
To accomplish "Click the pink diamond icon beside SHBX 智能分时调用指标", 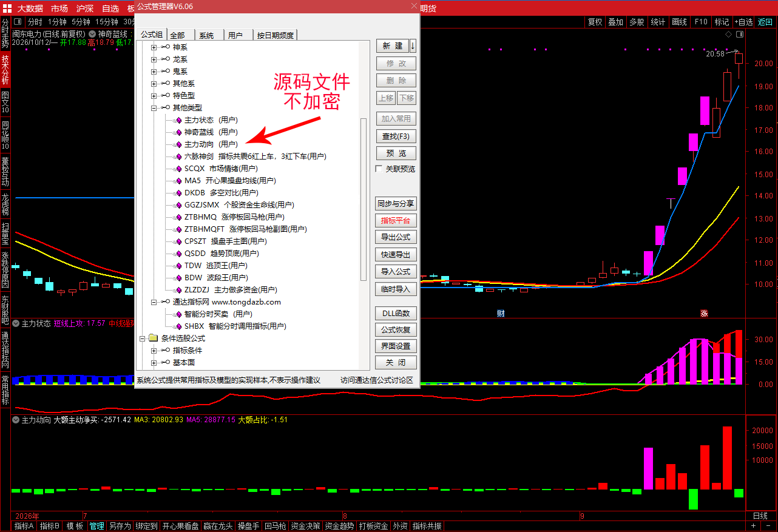I will click(178, 326).
